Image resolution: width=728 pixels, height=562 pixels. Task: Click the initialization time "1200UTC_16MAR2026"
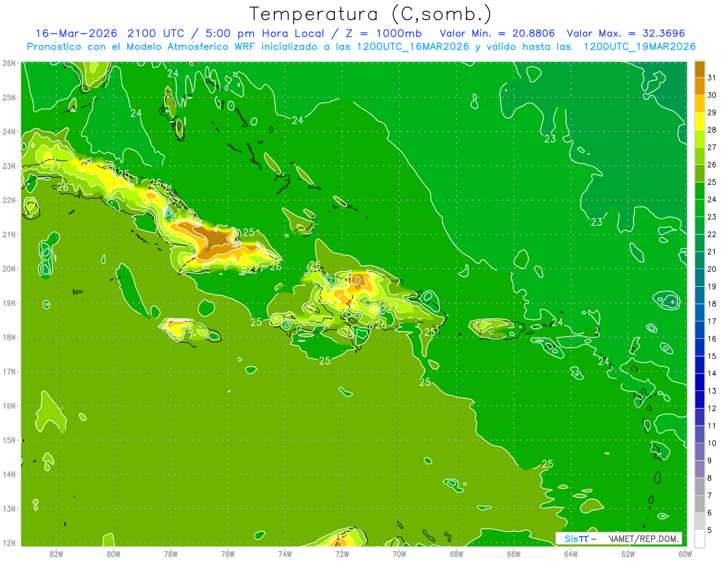click(x=410, y=47)
